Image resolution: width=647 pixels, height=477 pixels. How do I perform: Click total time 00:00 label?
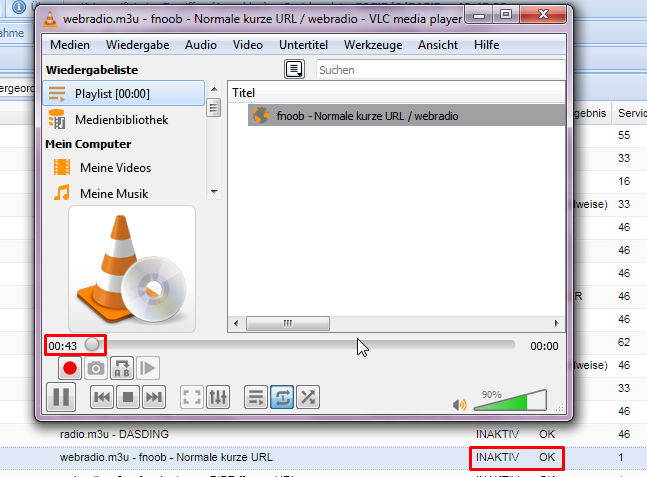point(544,346)
